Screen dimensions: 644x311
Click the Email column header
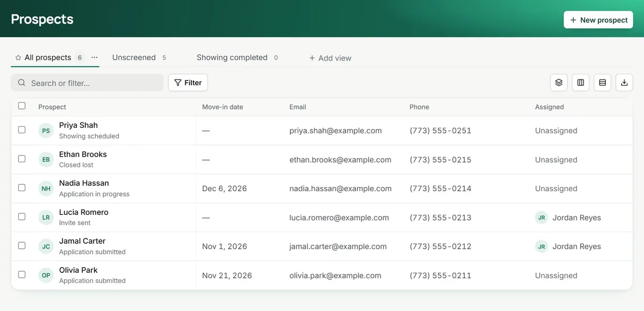click(298, 107)
